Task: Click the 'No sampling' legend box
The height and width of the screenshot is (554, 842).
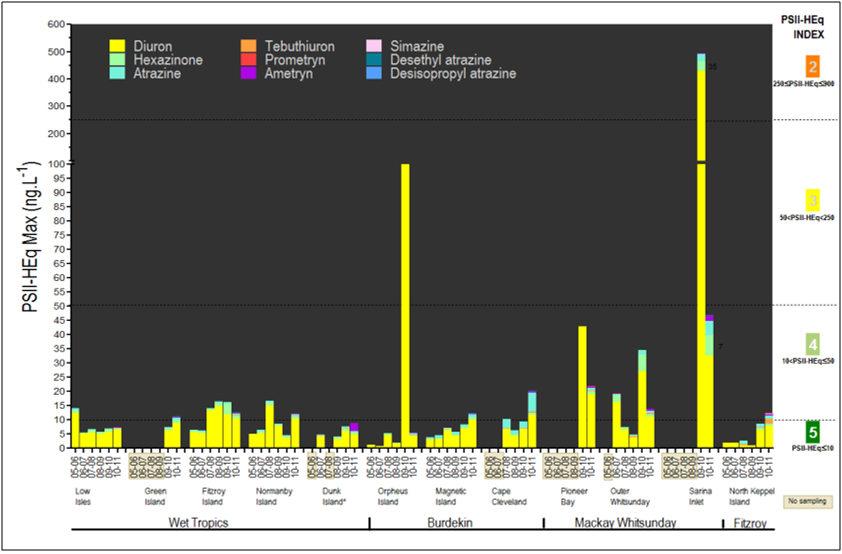Action: 807,502
